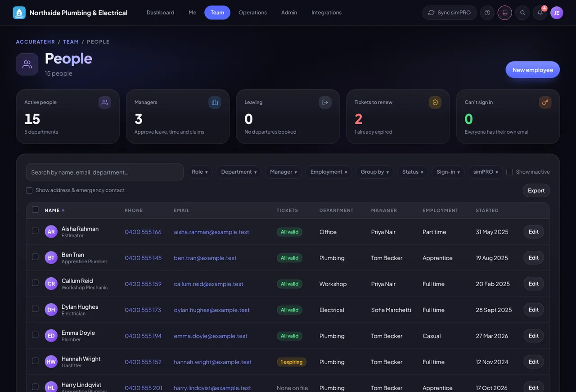Click the Tickets to renew shield icon

[x=435, y=102]
